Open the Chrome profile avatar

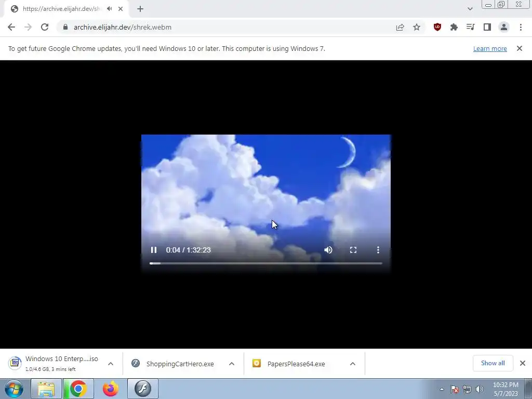[x=504, y=27]
